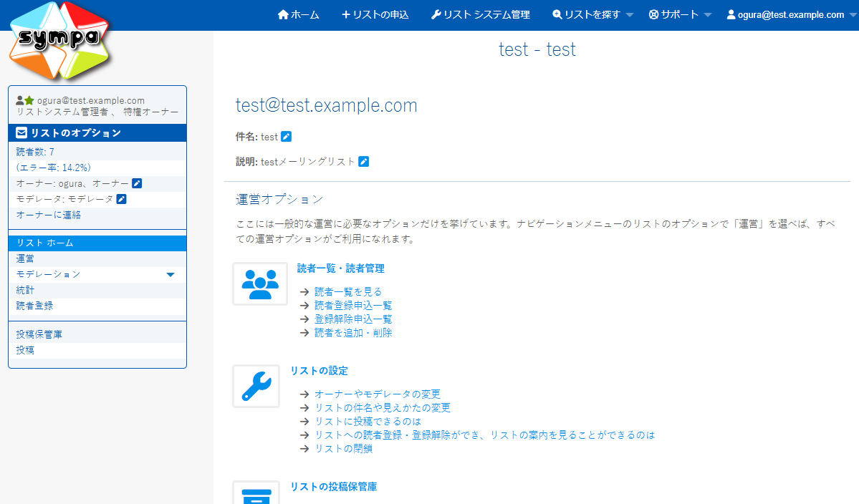The image size is (859, 504).
Task: Select 統計 in the sidebar
Action: (26, 290)
